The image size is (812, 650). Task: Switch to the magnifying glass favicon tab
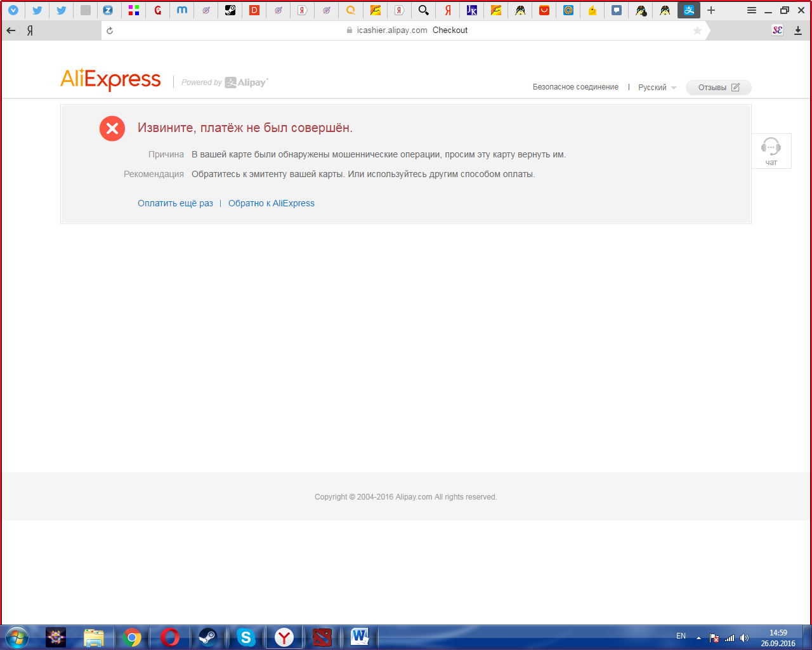point(423,10)
